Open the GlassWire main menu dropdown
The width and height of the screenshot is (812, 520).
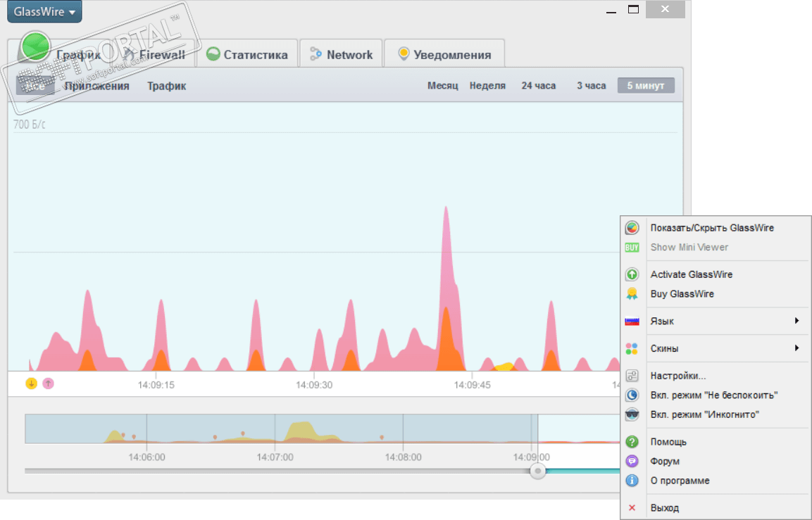coord(44,11)
